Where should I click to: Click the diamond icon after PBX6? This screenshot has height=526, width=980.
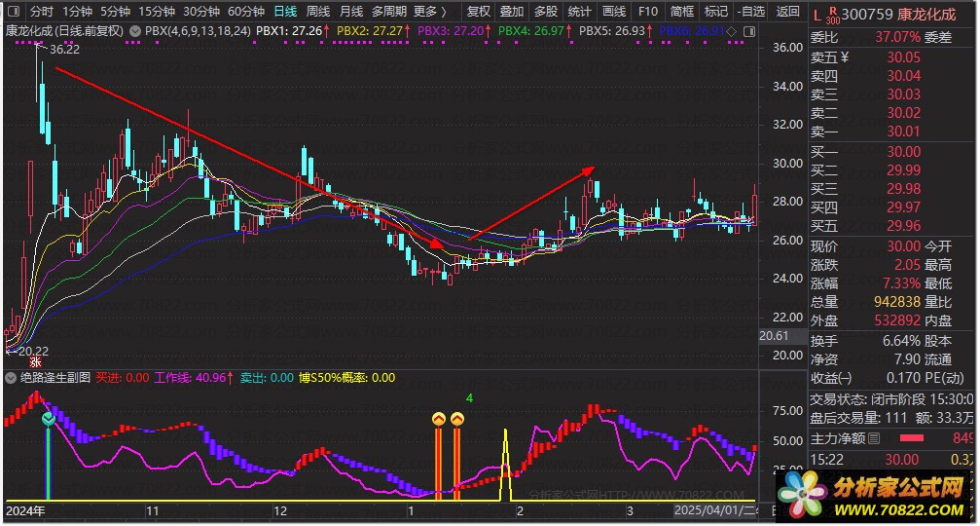731,30
